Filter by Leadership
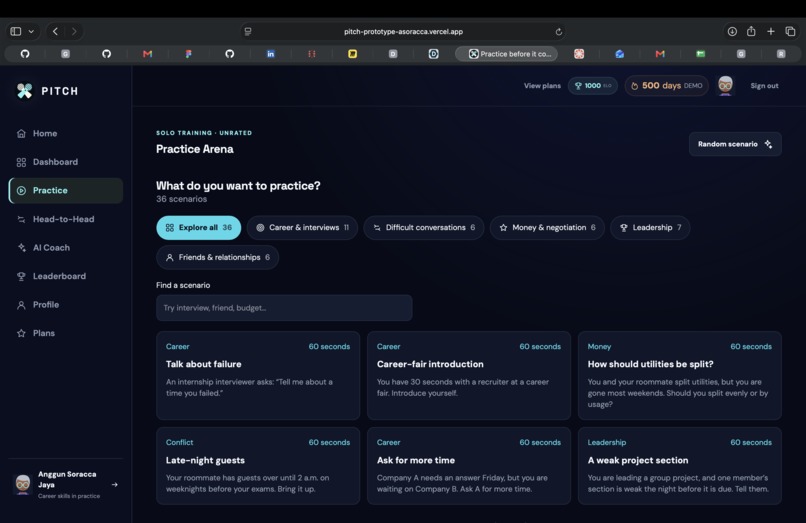The image size is (806, 523). [650, 227]
